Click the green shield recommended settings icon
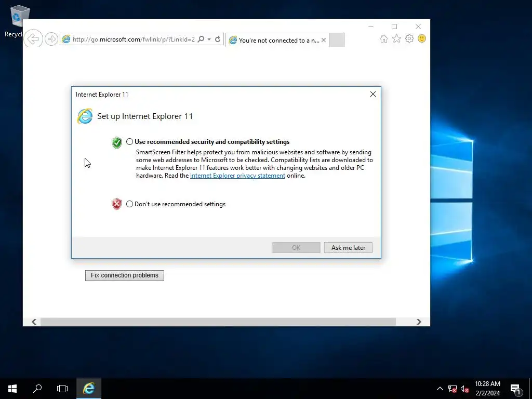Image resolution: width=532 pixels, height=399 pixels. point(117,142)
